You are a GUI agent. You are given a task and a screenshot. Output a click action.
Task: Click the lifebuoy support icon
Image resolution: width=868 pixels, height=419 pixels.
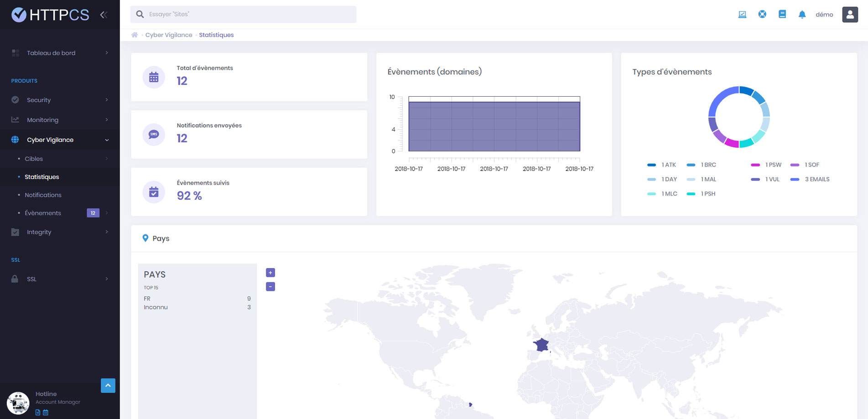pos(762,15)
